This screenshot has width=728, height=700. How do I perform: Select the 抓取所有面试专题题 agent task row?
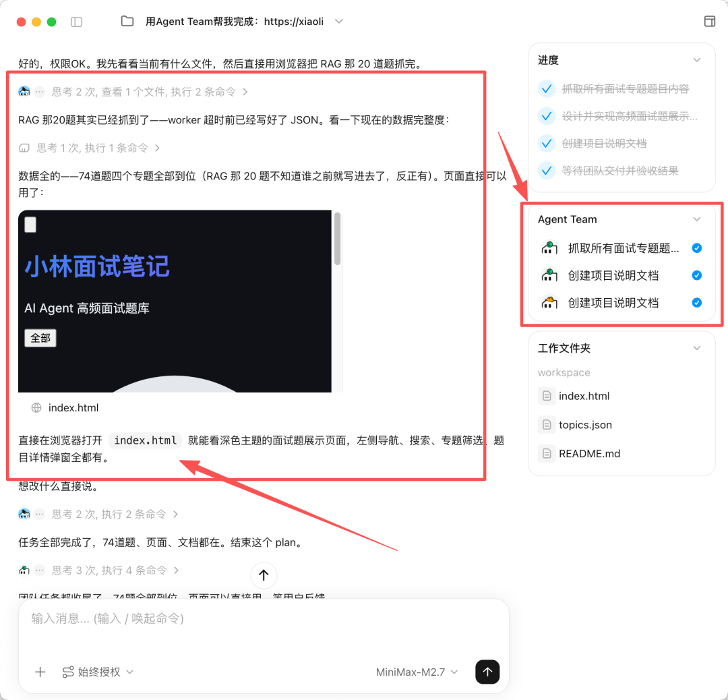pos(621,249)
